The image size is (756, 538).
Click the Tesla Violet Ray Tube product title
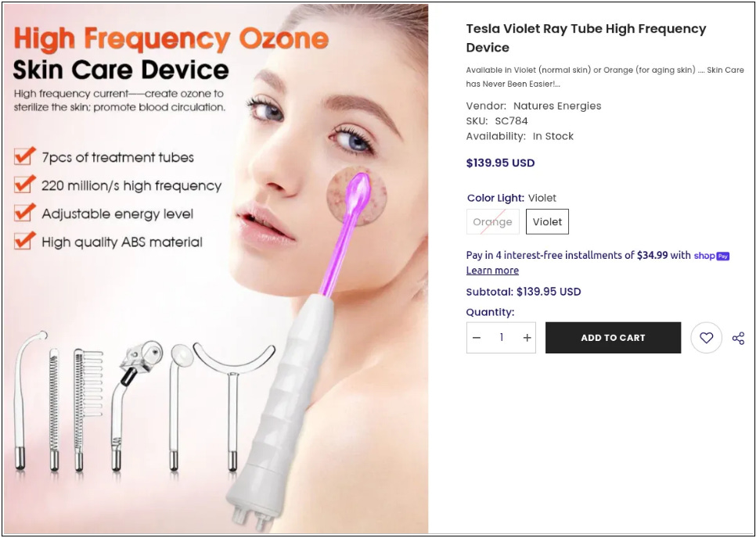586,38
